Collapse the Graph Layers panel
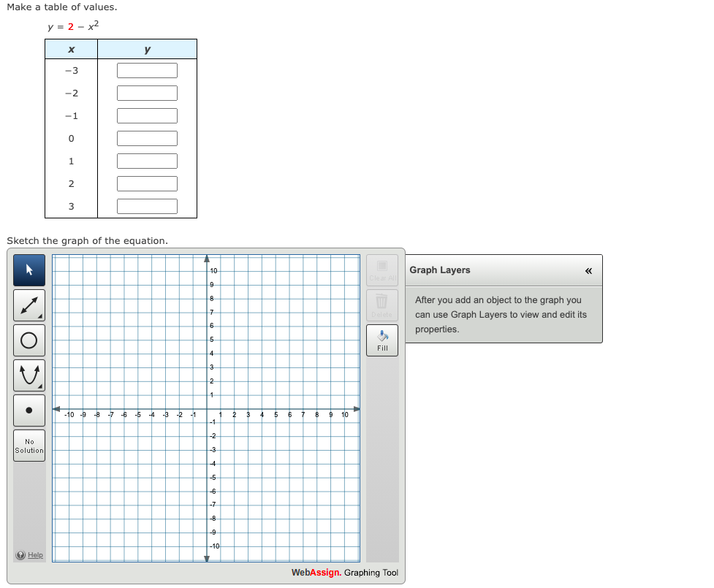 click(x=588, y=271)
